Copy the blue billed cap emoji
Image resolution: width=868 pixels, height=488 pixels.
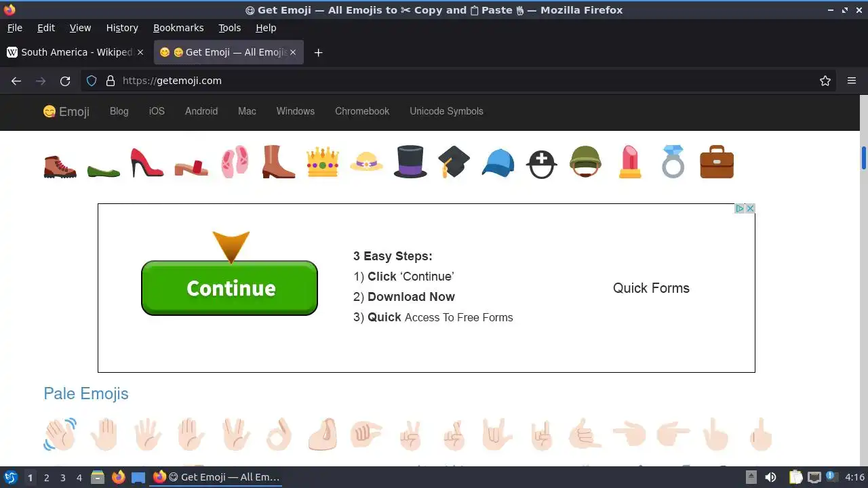point(498,163)
